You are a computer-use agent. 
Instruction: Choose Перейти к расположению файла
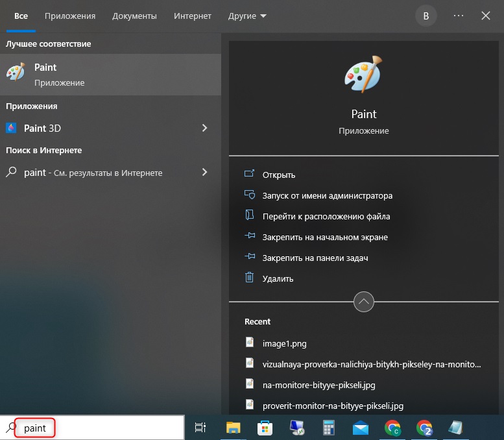tap(326, 217)
